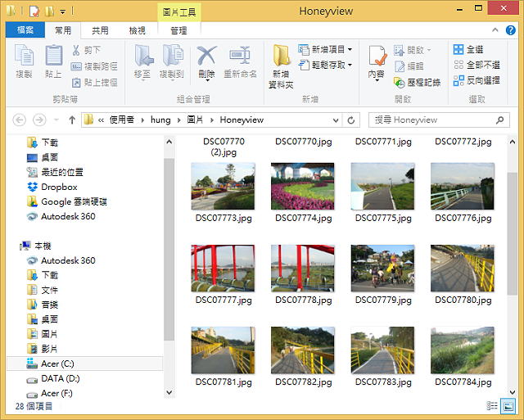Click 使用者 in the address path
Image resolution: width=524 pixels, height=420 pixels.
(x=122, y=120)
